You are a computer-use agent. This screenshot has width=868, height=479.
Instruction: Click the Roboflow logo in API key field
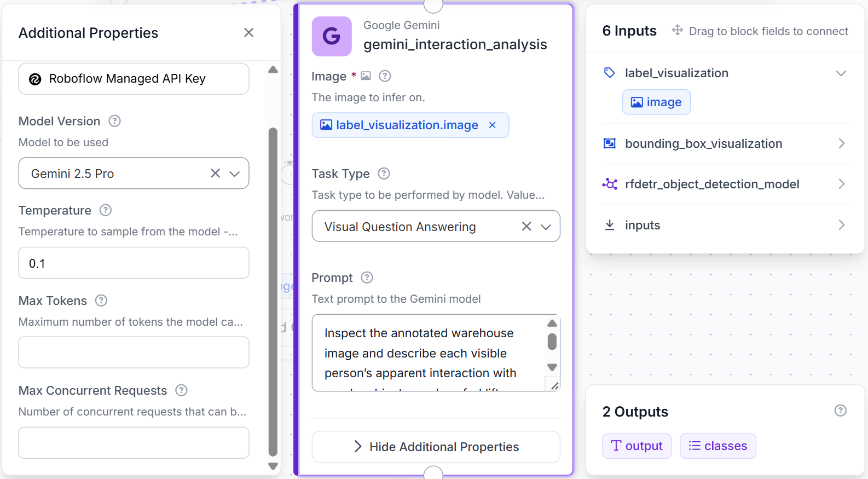click(x=35, y=79)
